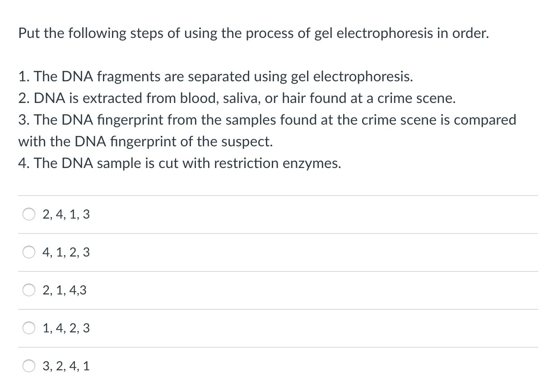Click the answer label text "2, 4, 1, 3"
549x392 pixels.
[x=66, y=215]
